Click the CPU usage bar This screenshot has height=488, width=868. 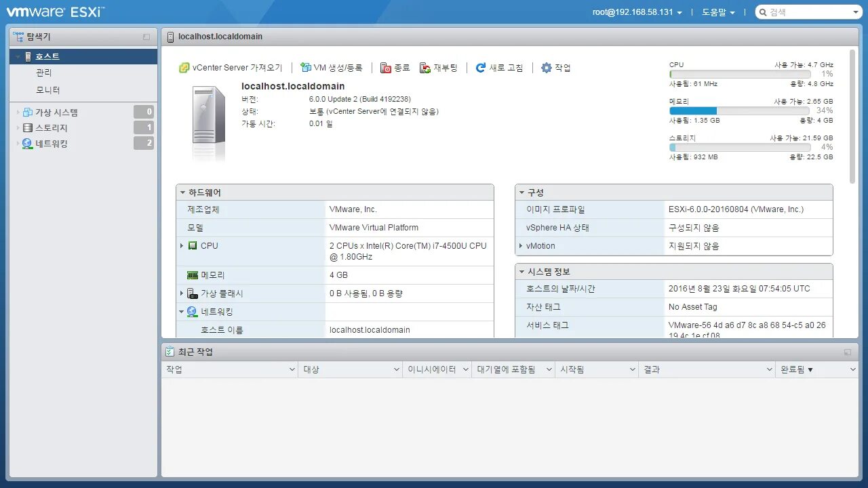tap(740, 75)
